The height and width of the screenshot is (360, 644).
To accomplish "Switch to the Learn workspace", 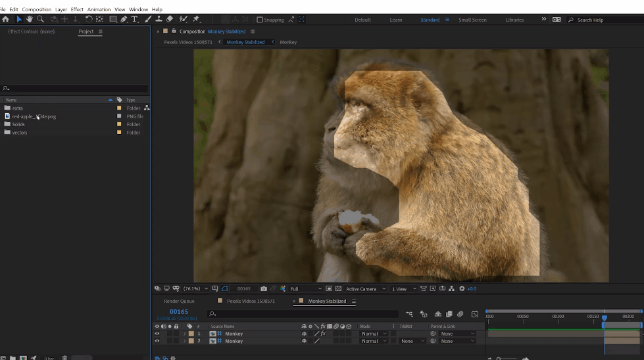I will point(395,20).
